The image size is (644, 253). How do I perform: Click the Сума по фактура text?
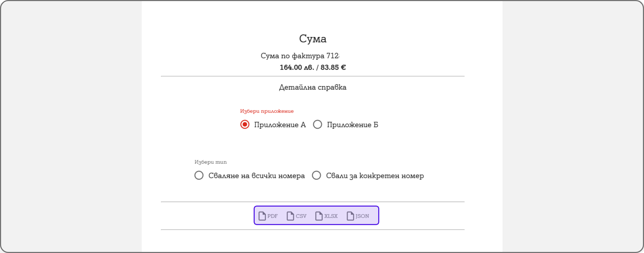(x=300, y=56)
